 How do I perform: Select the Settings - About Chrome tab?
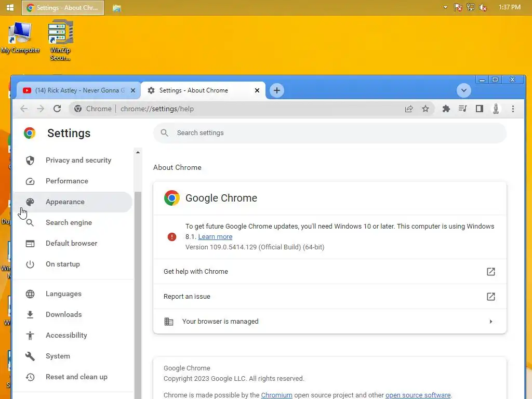(x=203, y=90)
